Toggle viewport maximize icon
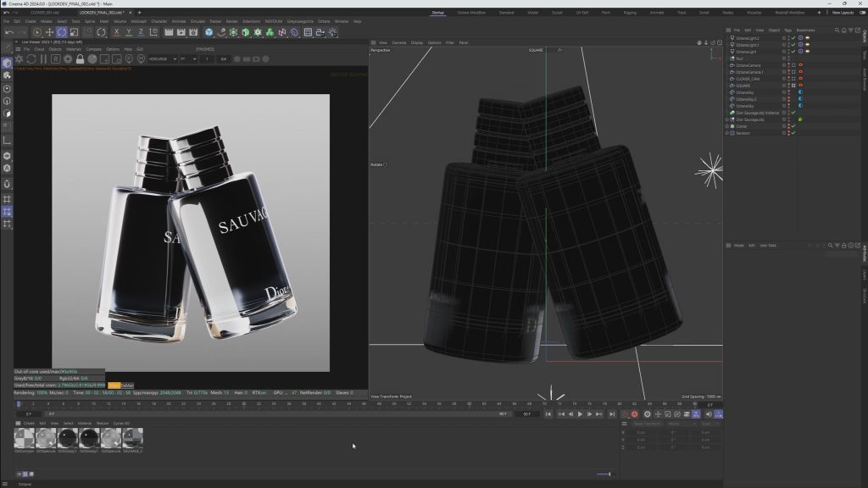This screenshot has width=868, height=488. point(720,42)
